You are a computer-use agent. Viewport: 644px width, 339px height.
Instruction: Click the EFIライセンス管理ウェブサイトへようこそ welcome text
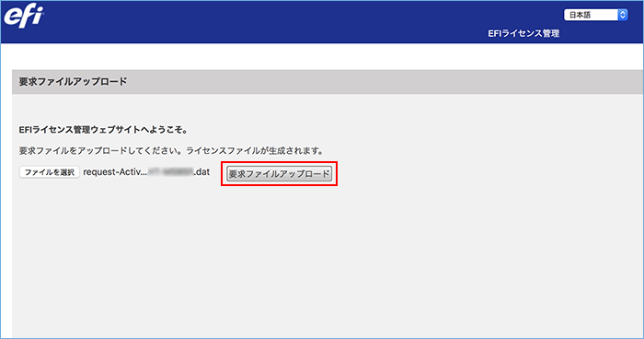pyautogui.click(x=103, y=130)
